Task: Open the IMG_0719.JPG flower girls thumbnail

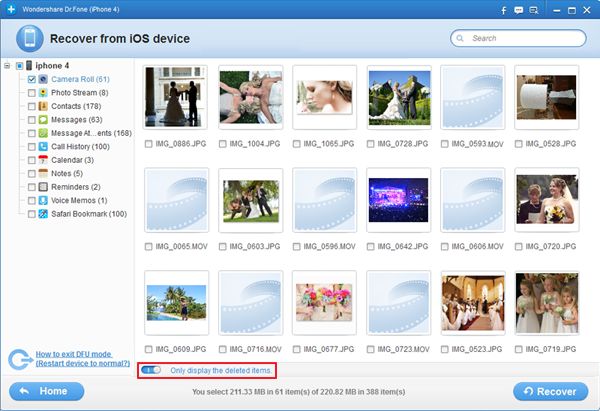Action: point(547,303)
